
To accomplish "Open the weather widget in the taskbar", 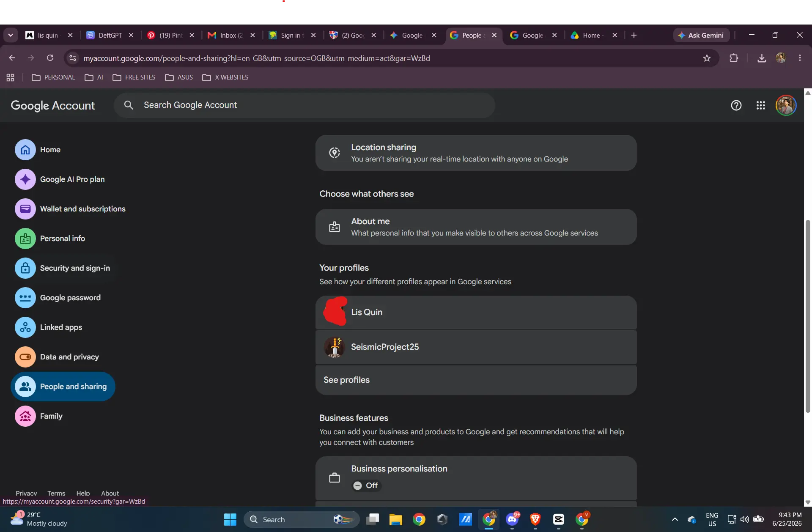I will 39,520.
